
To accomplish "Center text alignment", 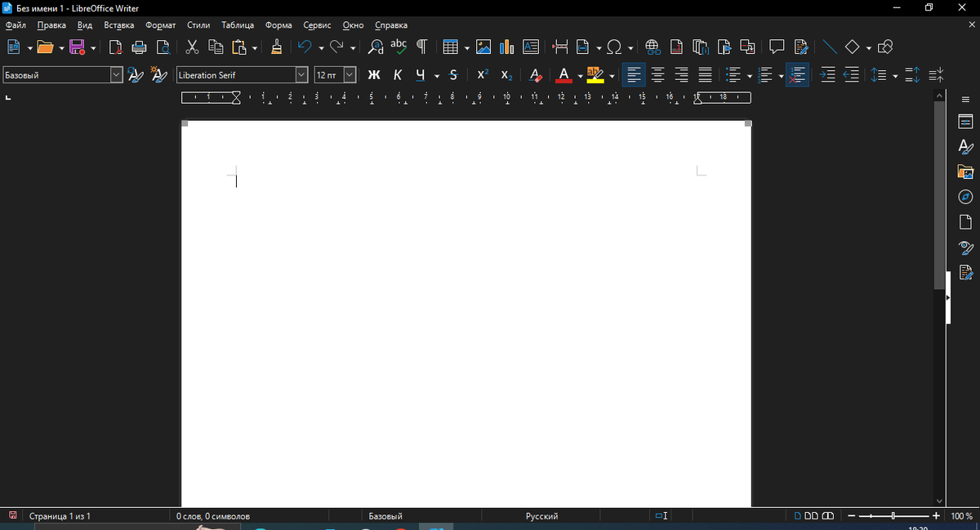I will pos(657,75).
